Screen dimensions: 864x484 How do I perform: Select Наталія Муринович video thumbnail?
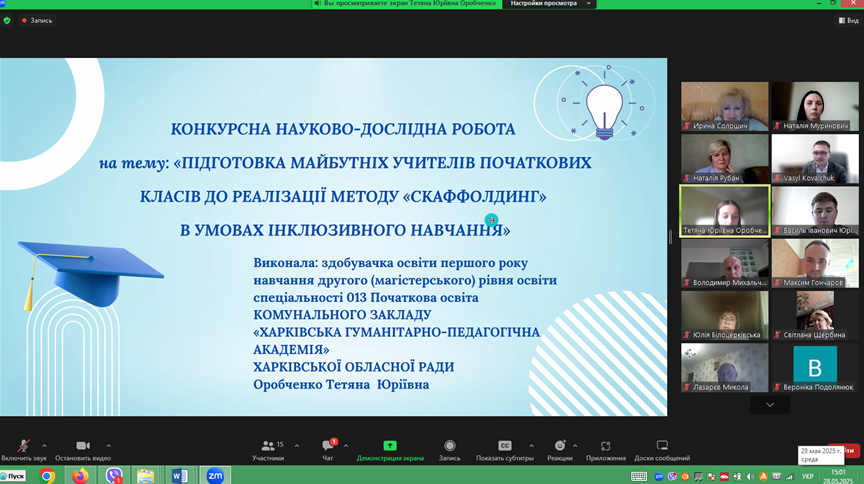(x=815, y=106)
